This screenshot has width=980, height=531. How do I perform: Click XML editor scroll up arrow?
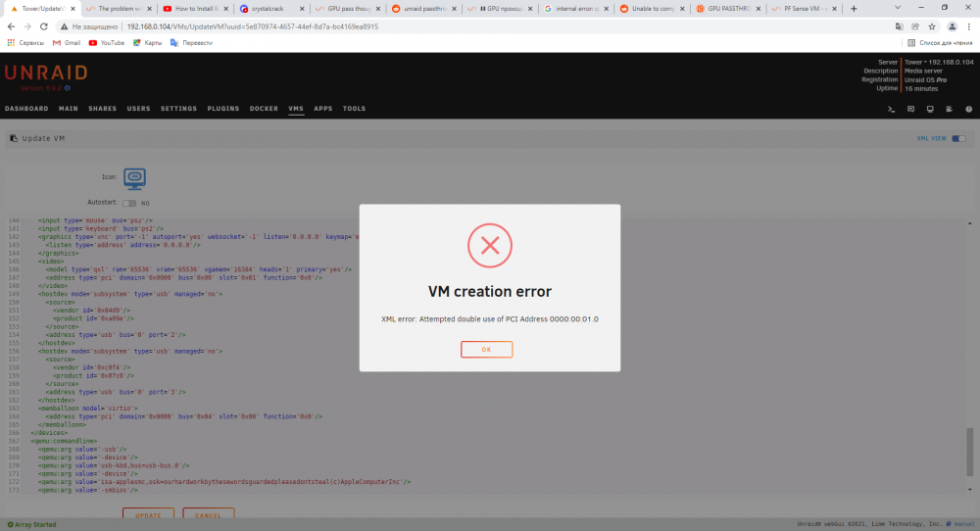pyautogui.click(x=970, y=223)
